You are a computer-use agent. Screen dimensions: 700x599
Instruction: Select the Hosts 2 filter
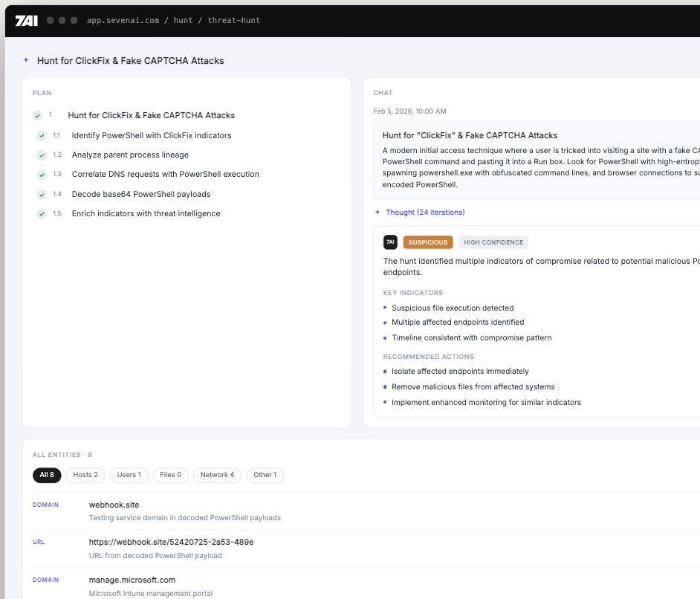click(85, 475)
